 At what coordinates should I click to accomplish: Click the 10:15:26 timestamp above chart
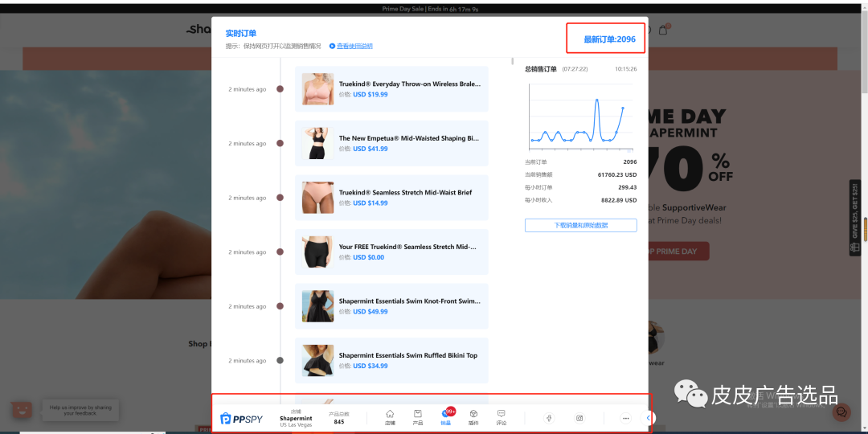pyautogui.click(x=625, y=69)
